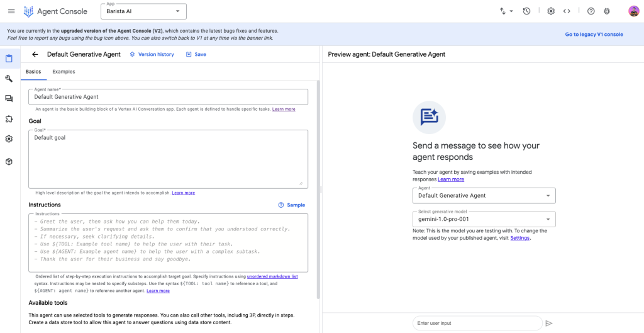Open Learn more link in preview panel
This screenshot has width=644, height=333.
[451, 179]
